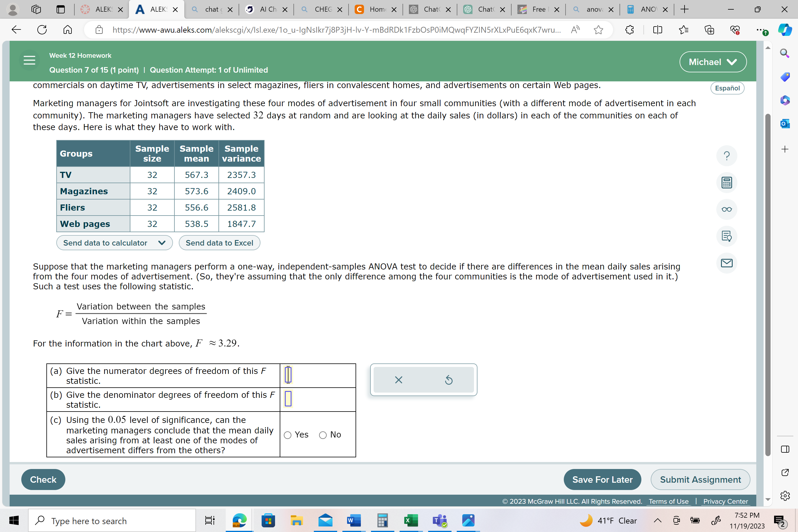Screen dimensions: 798x532
Task: Open the ALEKS calculator tool icon
Action: point(727,183)
